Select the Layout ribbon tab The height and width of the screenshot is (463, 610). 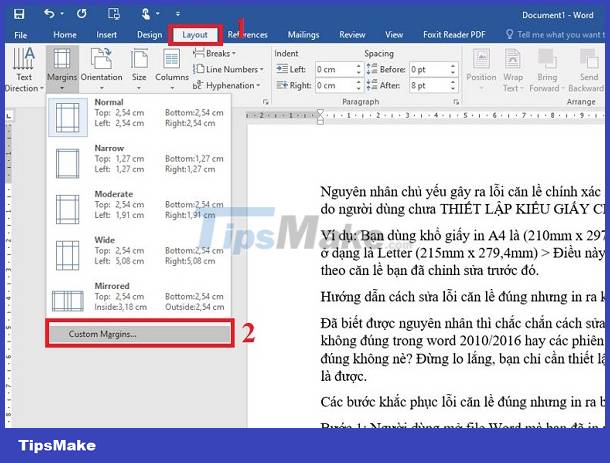195,35
